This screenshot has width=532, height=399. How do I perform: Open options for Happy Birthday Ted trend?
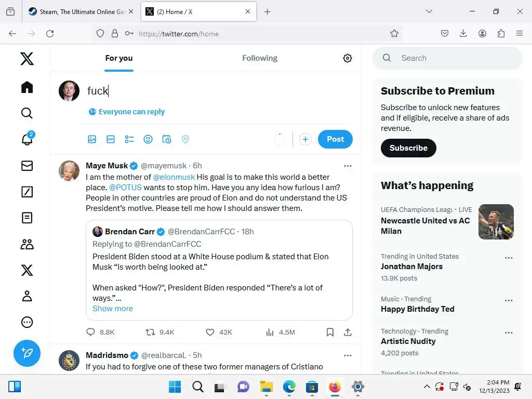(x=509, y=300)
